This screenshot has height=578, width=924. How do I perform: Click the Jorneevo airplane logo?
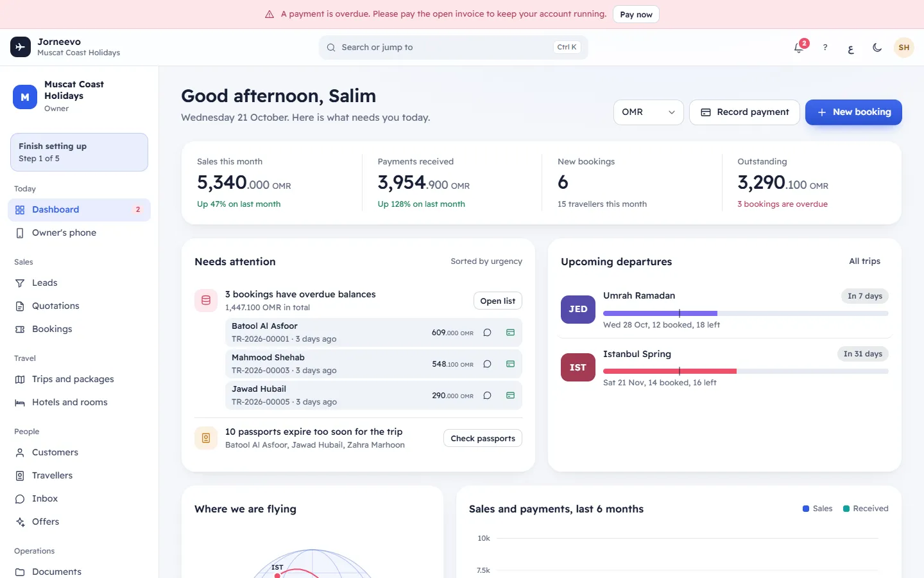(x=21, y=47)
